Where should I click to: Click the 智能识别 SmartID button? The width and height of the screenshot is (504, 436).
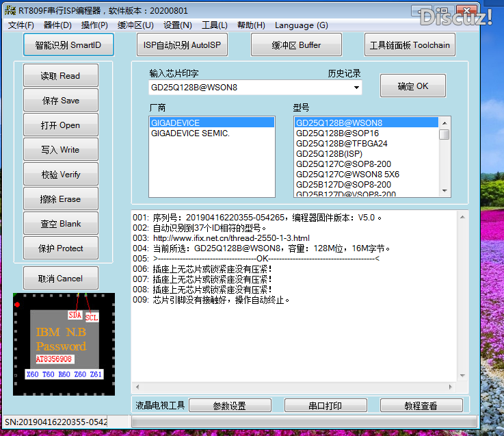click(x=68, y=44)
